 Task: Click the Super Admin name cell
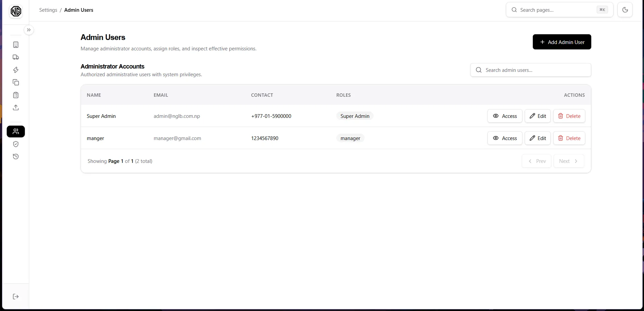101,116
